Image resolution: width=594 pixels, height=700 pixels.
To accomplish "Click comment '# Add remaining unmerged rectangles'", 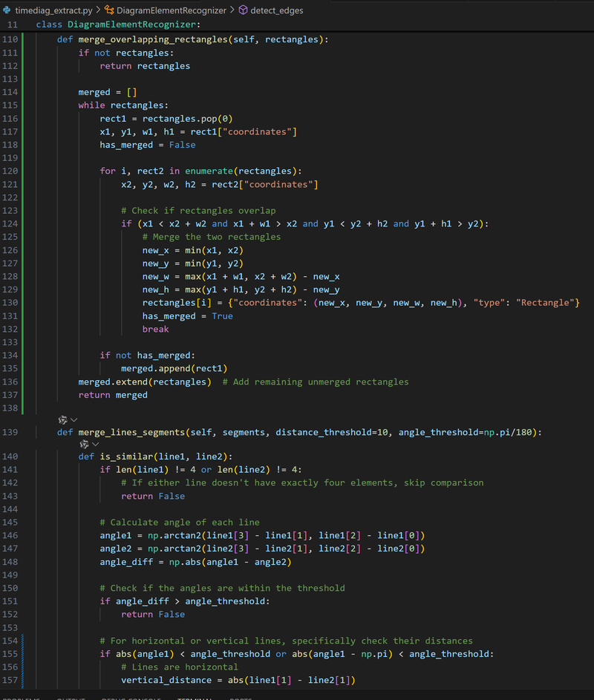I will coord(316,382).
